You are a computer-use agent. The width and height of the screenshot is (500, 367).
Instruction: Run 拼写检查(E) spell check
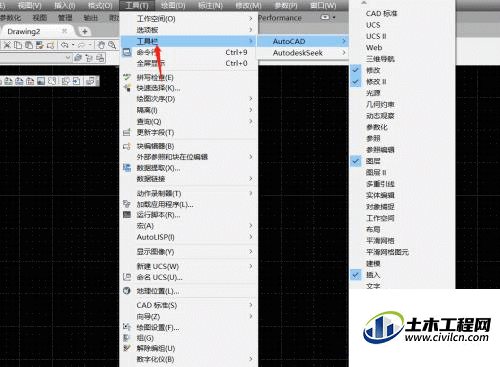(188, 78)
